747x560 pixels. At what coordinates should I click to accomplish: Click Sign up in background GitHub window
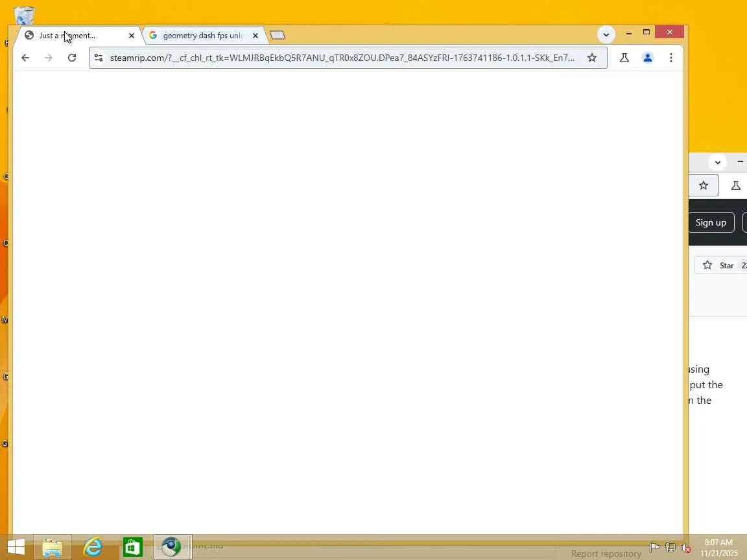click(x=711, y=222)
